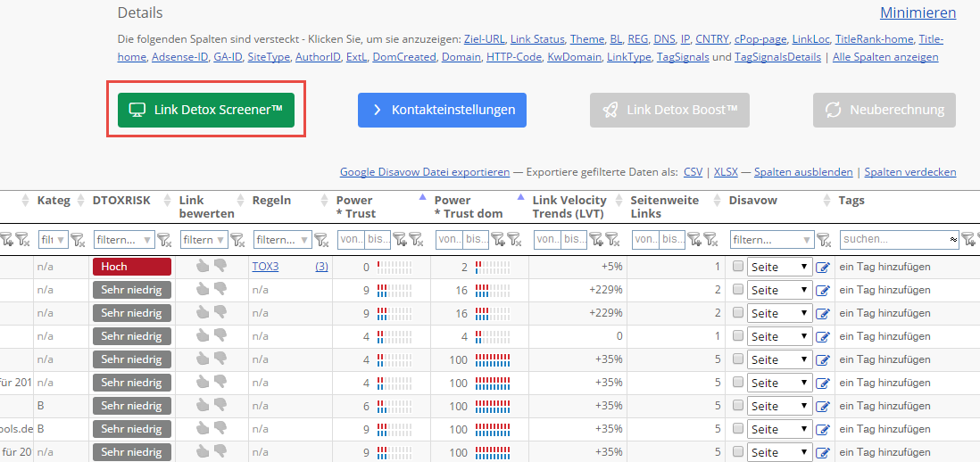Screen dimensions: 980x462
Task: Open the TOX3 rule link
Action: tap(265, 267)
